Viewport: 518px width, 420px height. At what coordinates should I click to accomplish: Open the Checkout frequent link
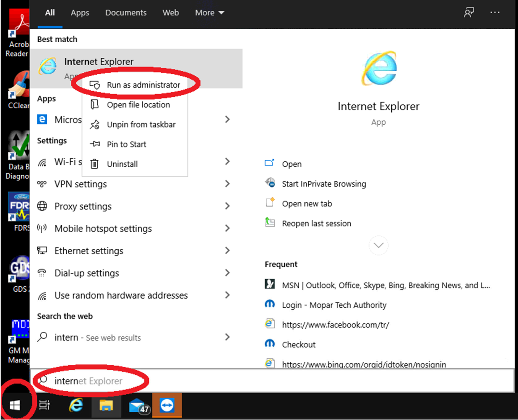[x=290, y=344]
